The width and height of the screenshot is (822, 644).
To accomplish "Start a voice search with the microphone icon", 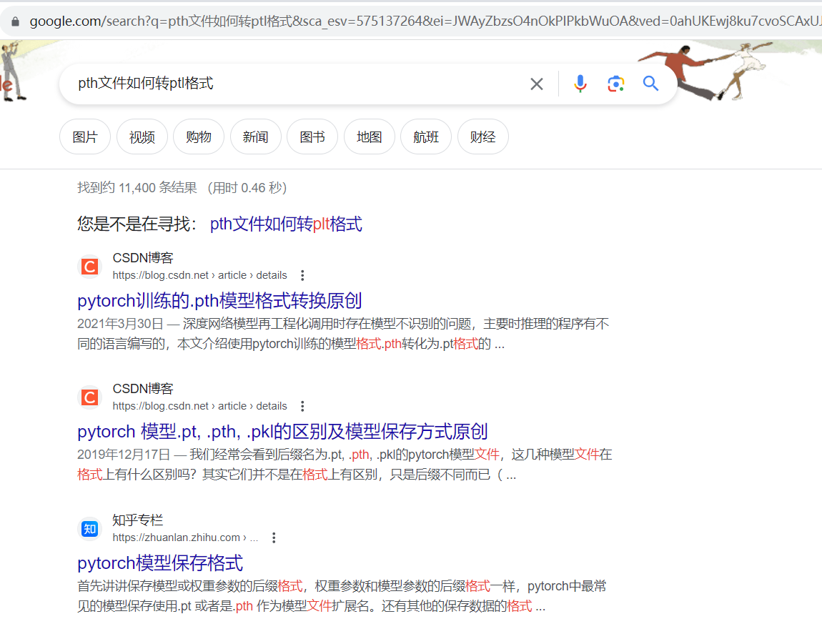I will [x=580, y=84].
